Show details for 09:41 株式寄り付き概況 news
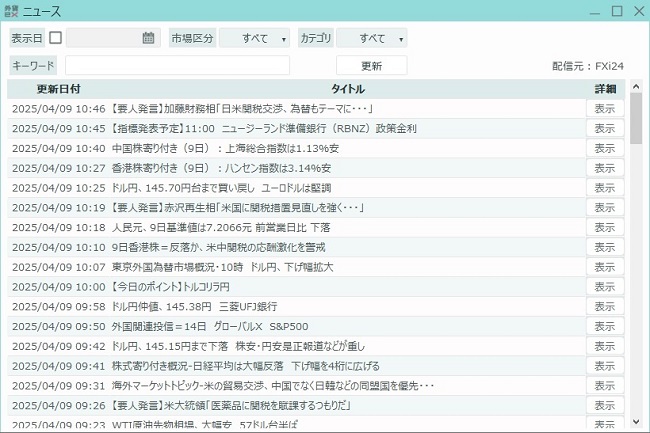 pyautogui.click(x=605, y=366)
